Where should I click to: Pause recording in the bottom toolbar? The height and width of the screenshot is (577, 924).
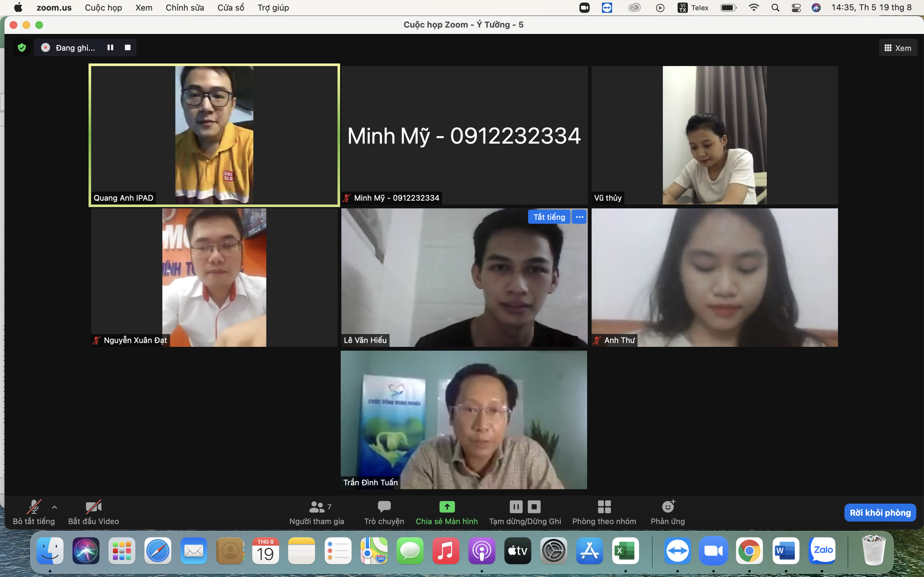click(x=516, y=507)
